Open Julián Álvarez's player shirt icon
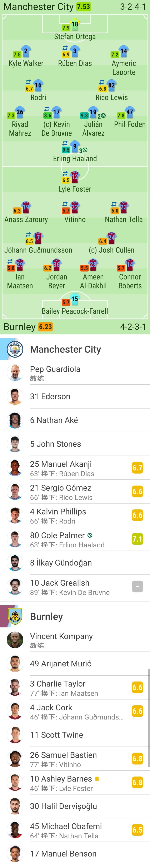The image size is (150, 868). tap(93, 113)
